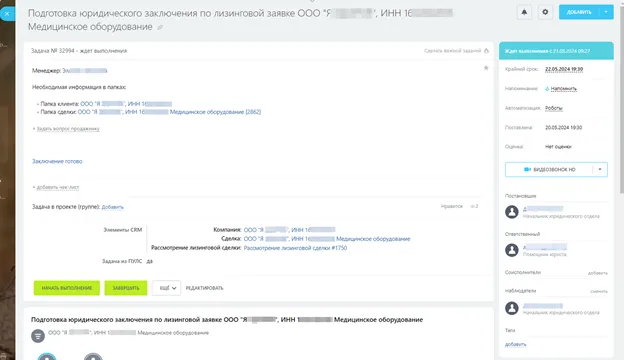
Task: Click 'сменить' next to Наблюдатели
Action: coord(599,292)
